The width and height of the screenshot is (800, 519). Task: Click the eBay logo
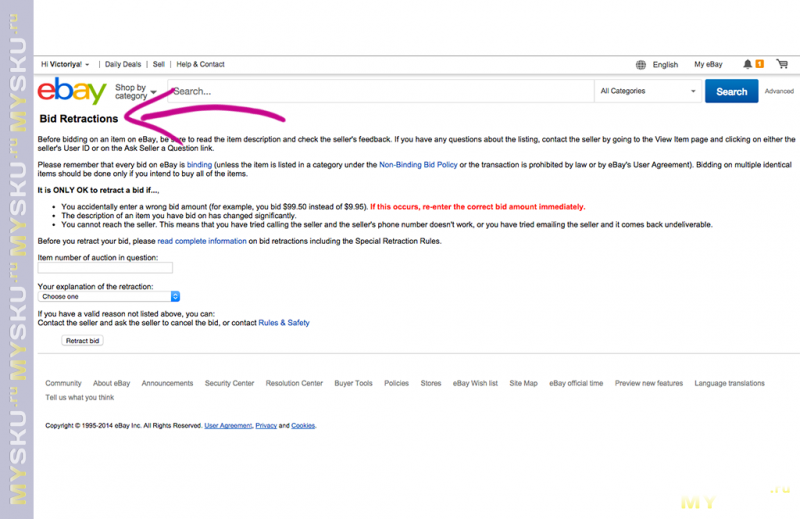pyautogui.click(x=72, y=91)
